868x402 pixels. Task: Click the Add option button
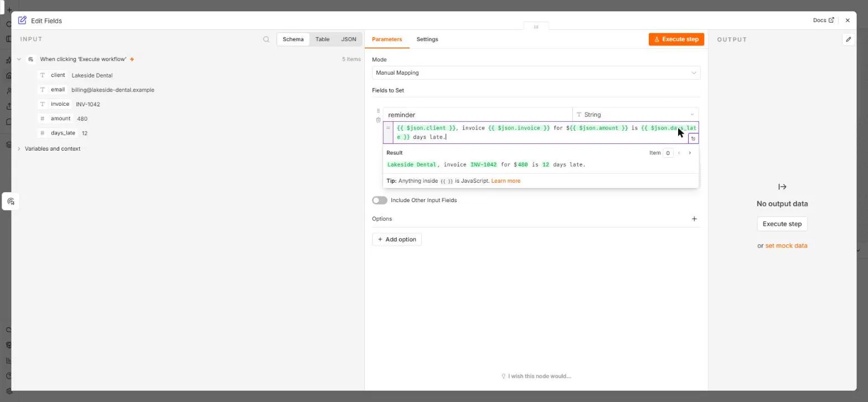pos(397,239)
